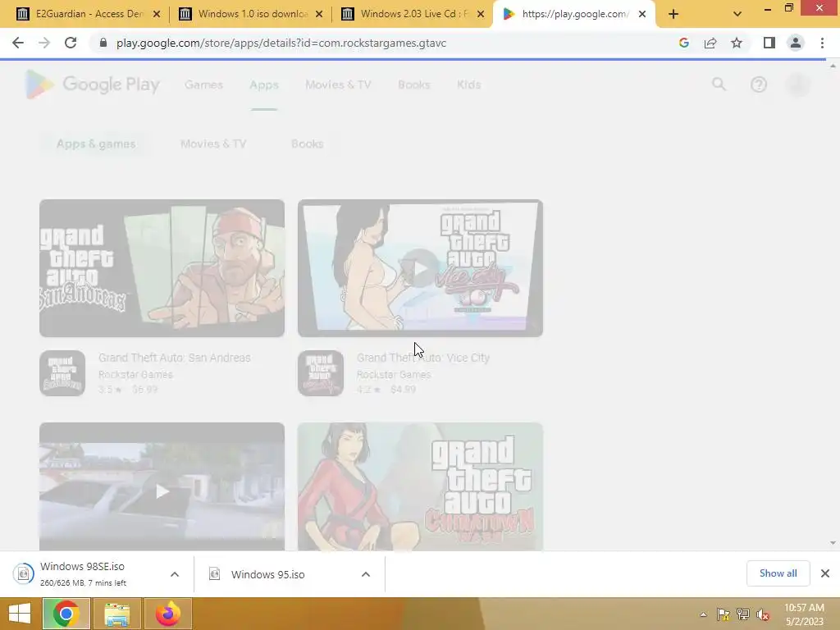This screenshot has width=840, height=630.
Task: Open the Kids section in Google Play
Action: [x=468, y=84]
